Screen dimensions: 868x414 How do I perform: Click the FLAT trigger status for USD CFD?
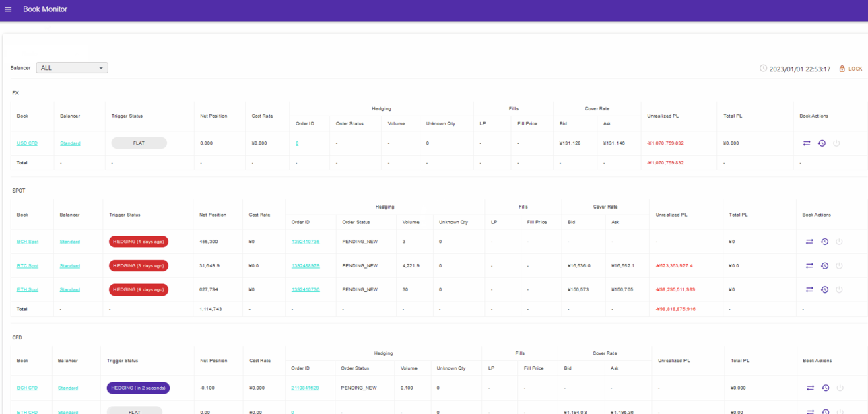139,143
